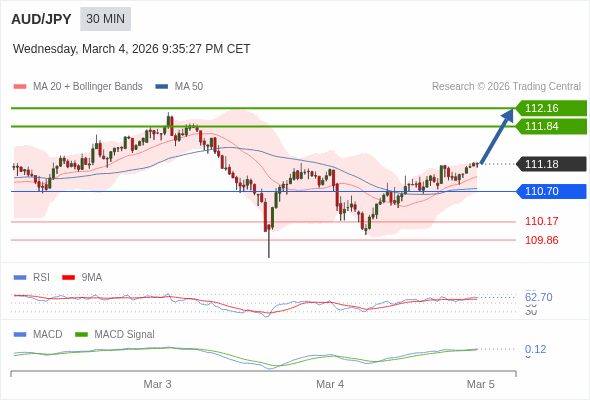Image resolution: width=590 pixels, height=400 pixels.
Task: Click the MA 50 legend label
Action: [189, 87]
